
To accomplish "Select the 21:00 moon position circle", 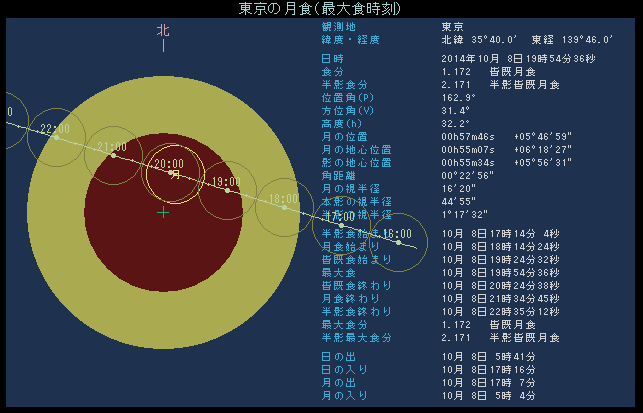I will pos(113,152).
